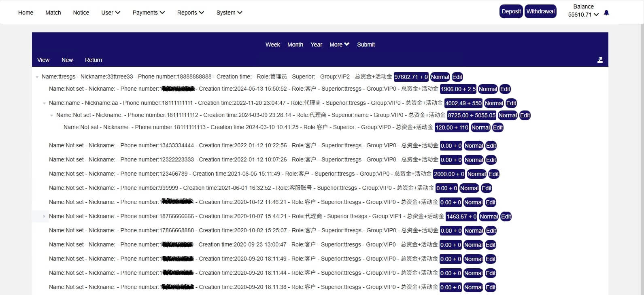
Task: Expand the More date filter dropdown
Action: pyautogui.click(x=339, y=45)
